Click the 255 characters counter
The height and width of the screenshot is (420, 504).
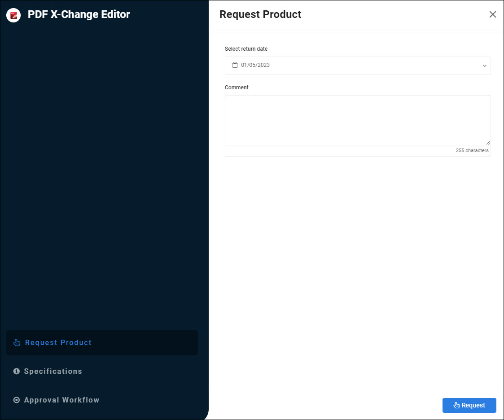tap(472, 150)
